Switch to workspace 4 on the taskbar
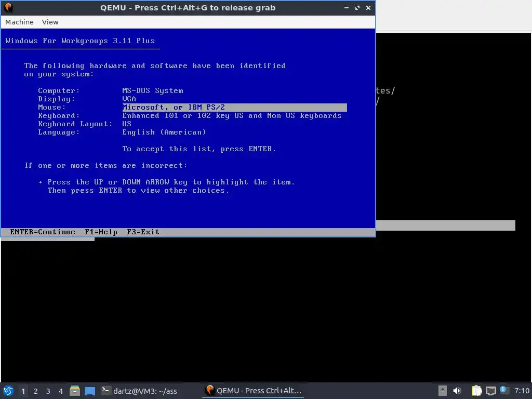 61,391
